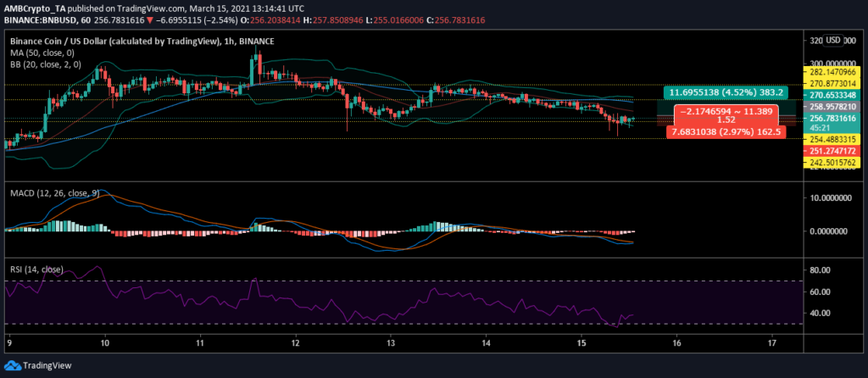Click the 251.2747172 red price label
Screen dimensions: 868x378
[831, 151]
